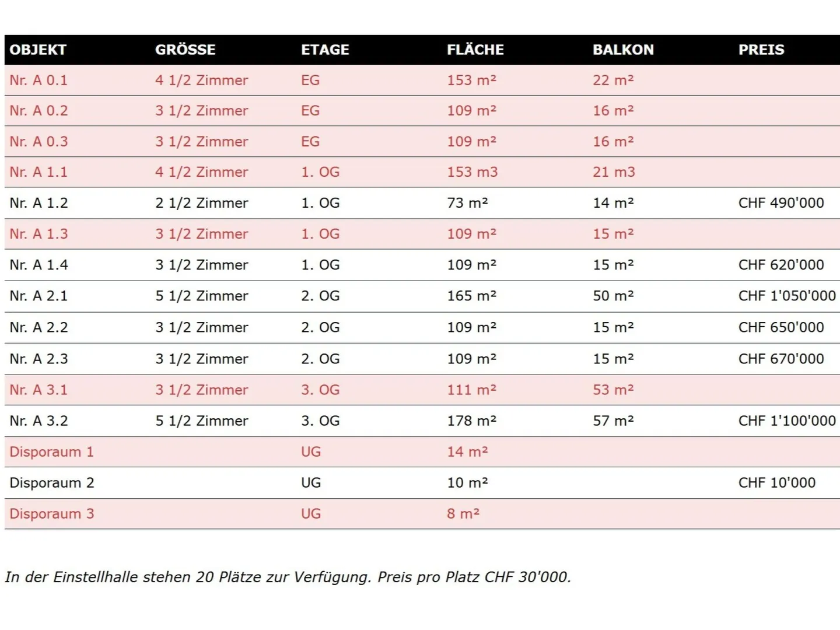Click the 50 m² balcony value
Image resolution: width=840 pixels, height=630 pixels.
[x=613, y=296]
